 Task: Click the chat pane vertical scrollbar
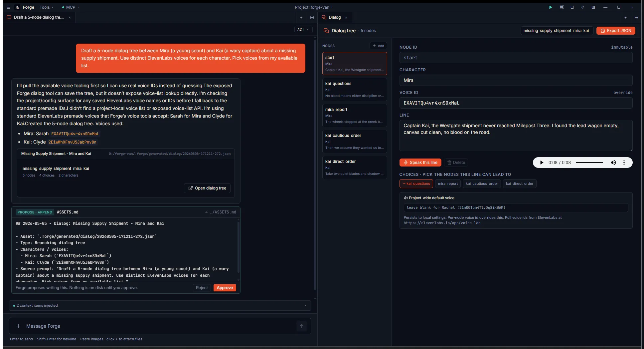point(315,165)
